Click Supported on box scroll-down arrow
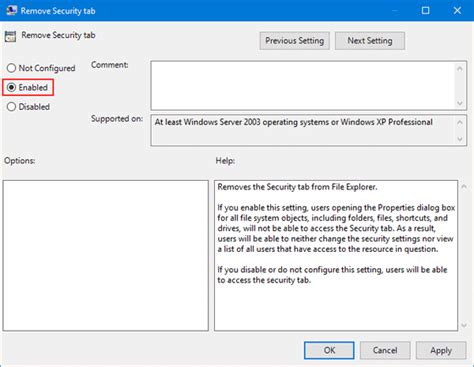 coord(460,139)
